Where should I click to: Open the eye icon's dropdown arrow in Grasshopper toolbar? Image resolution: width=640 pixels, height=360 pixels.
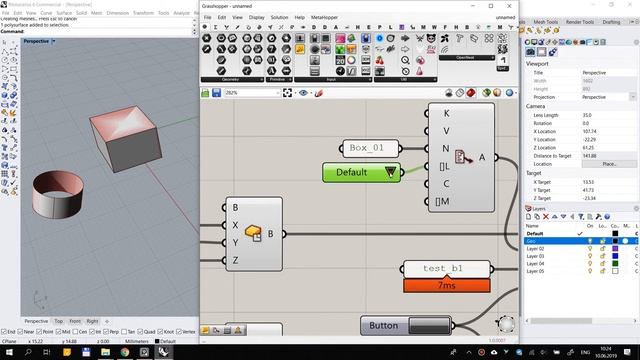tap(311, 93)
